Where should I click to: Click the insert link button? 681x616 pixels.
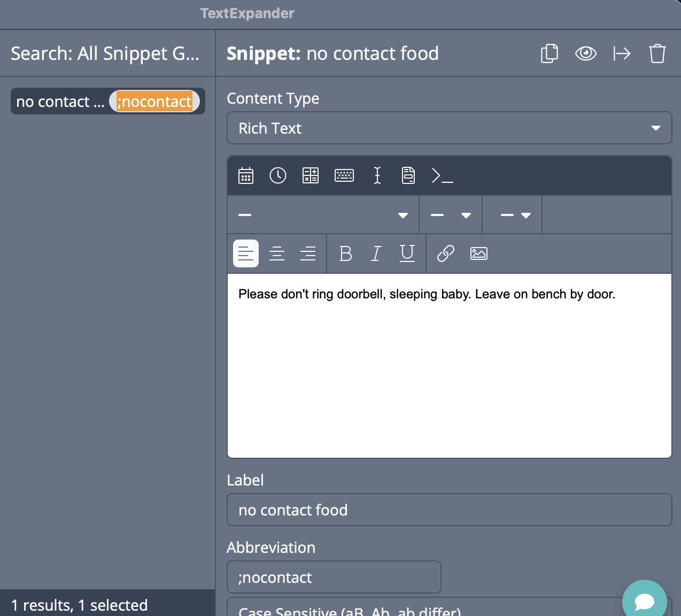coord(445,253)
